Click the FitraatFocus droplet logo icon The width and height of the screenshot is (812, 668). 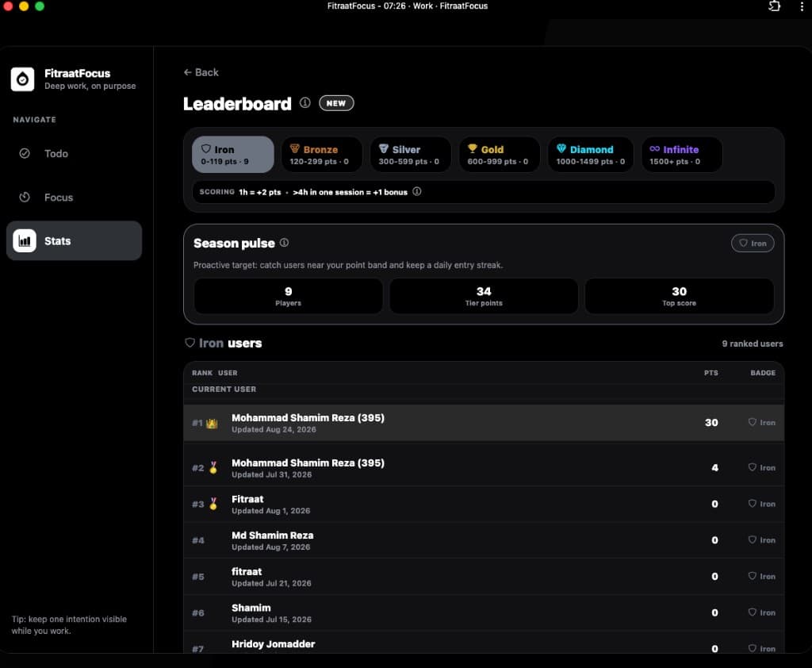[22, 79]
